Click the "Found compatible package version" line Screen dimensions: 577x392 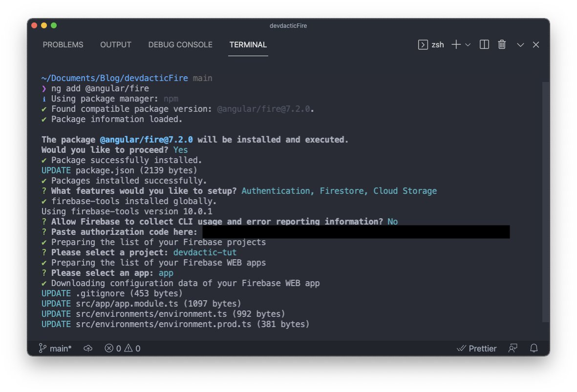(x=178, y=109)
